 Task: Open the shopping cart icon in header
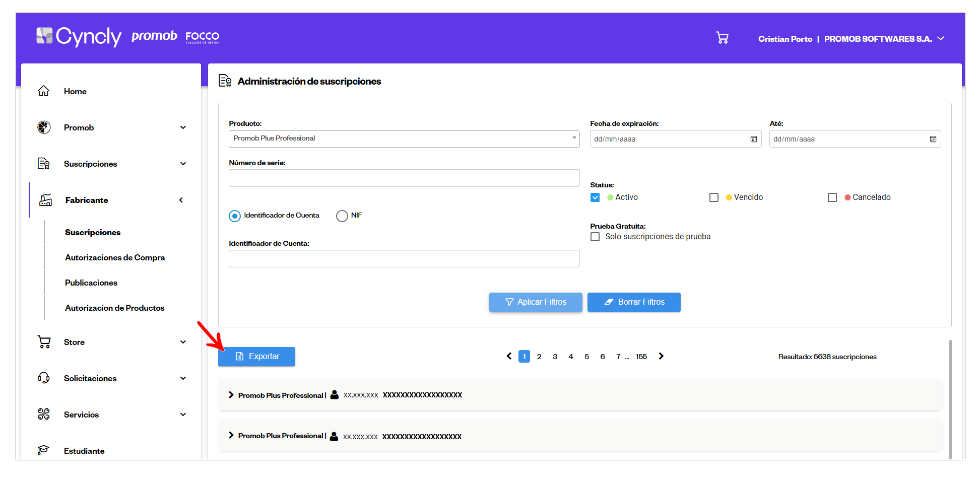click(x=722, y=38)
